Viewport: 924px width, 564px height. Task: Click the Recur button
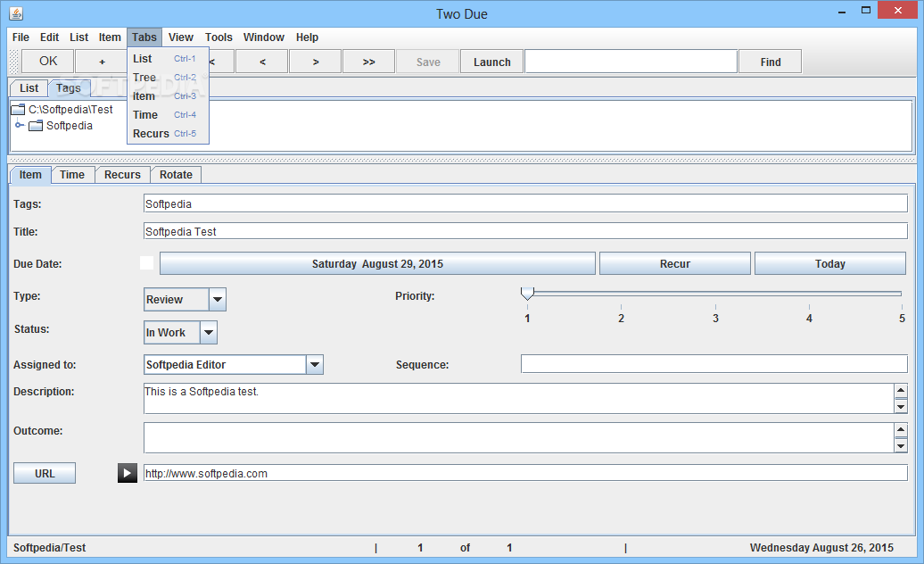click(675, 263)
